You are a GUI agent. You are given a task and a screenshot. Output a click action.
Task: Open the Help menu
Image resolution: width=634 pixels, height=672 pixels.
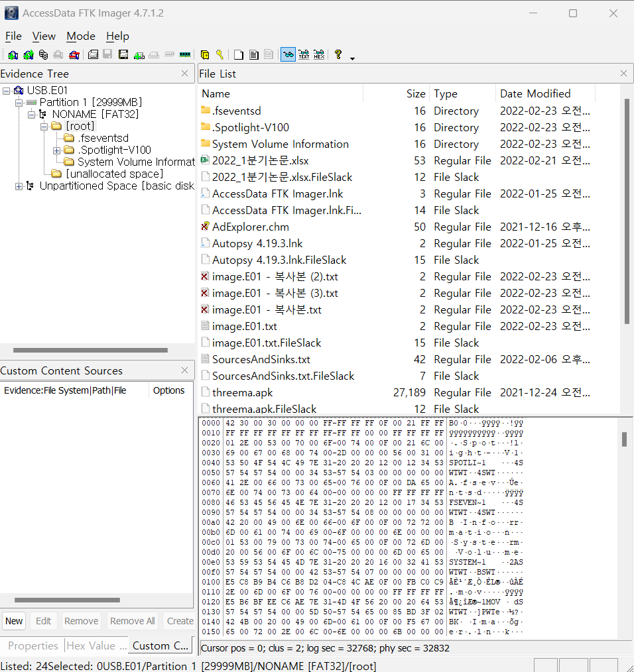[117, 36]
